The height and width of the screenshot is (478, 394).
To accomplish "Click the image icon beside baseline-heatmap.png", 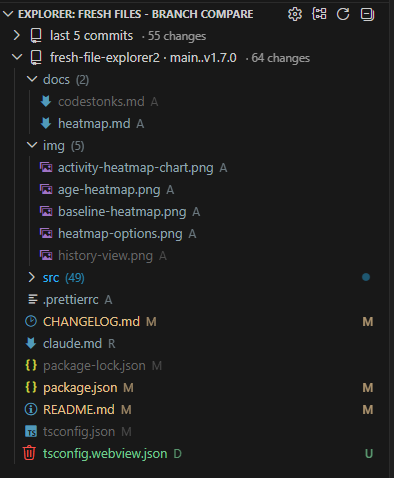I will pyautogui.click(x=46, y=211).
